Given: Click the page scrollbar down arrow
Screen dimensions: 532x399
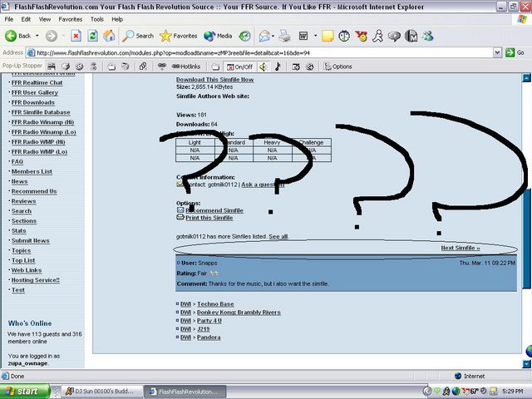Looking at the screenshot, I should click(526, 364).
